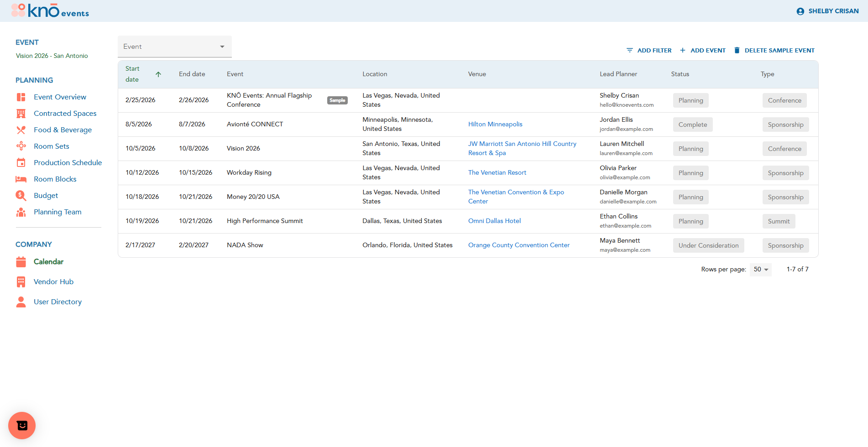Select the NADA Show event name

point(245,245)
